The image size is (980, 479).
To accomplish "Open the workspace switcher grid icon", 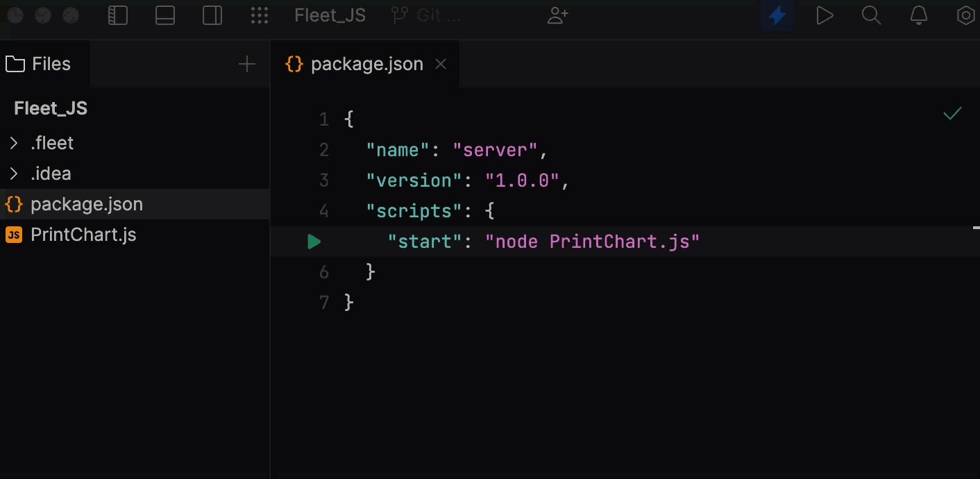I will (260, 15).
